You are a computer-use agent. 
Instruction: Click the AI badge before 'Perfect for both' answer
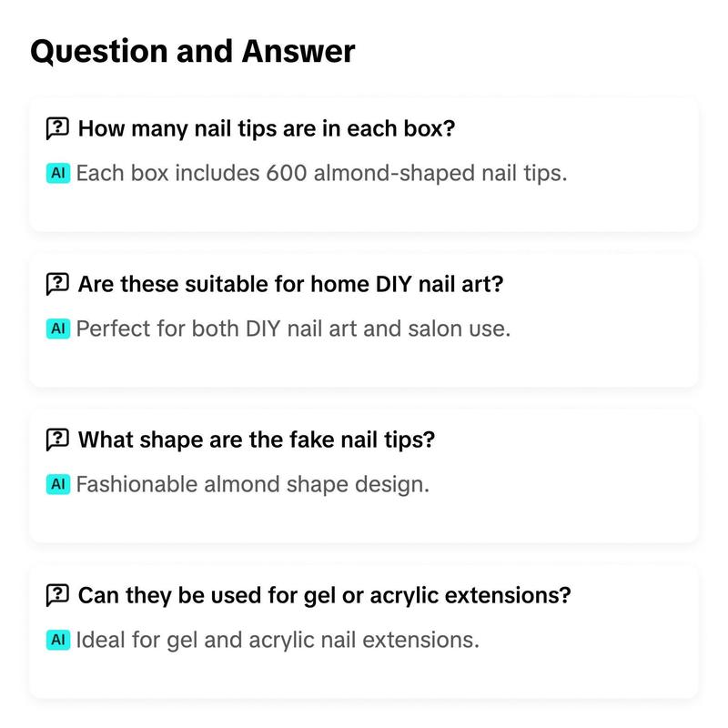[58, 329]
